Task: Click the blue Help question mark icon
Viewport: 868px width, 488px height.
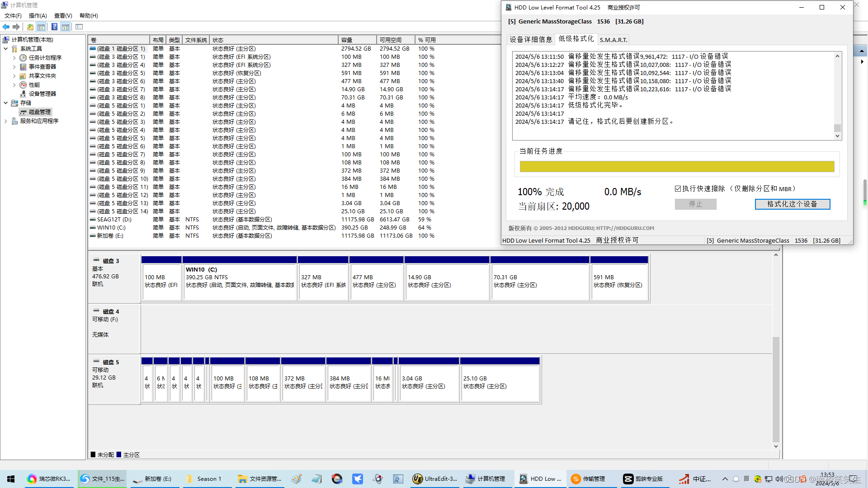Action: tap(54, 27)
